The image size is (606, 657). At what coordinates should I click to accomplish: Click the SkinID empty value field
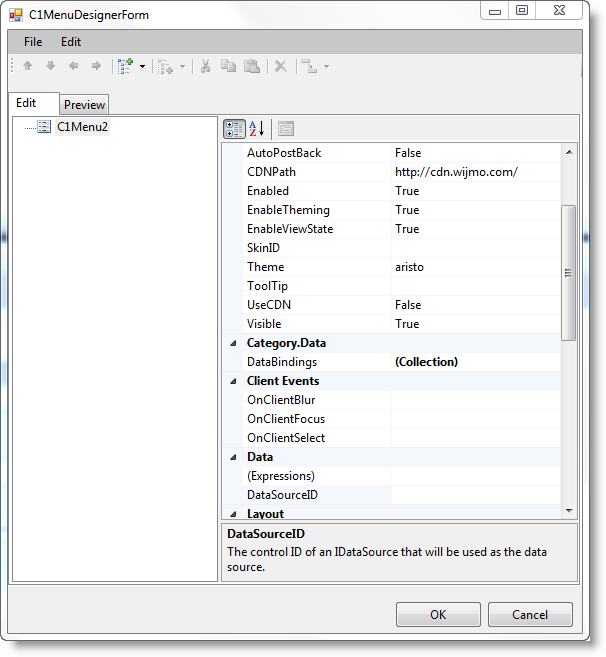[476, 248]
